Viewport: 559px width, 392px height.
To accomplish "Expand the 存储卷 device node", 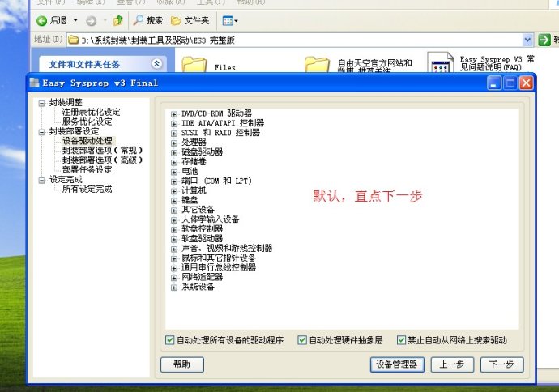I will tap(174, 162).
